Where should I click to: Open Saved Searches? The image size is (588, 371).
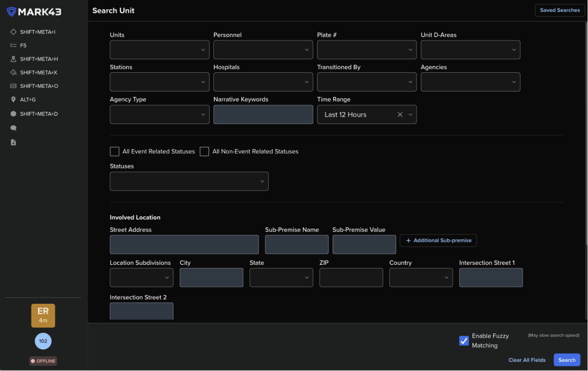(x=559, y=10)
